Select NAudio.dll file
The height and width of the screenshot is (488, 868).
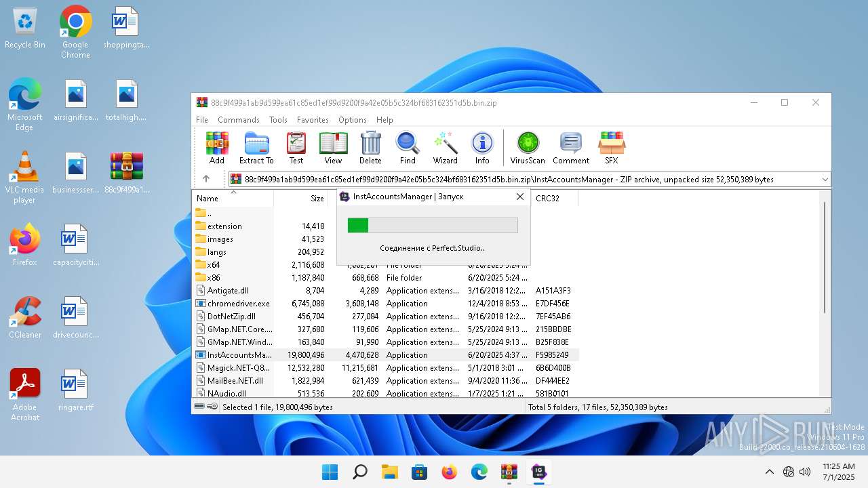pyautogui.click(x=387, y=392)
